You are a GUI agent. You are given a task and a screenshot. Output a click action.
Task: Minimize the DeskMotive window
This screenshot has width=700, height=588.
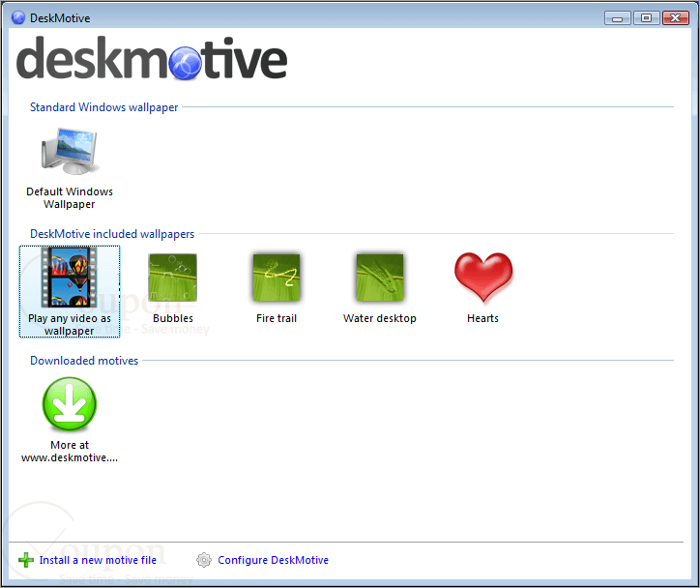(x=618, y=17)
